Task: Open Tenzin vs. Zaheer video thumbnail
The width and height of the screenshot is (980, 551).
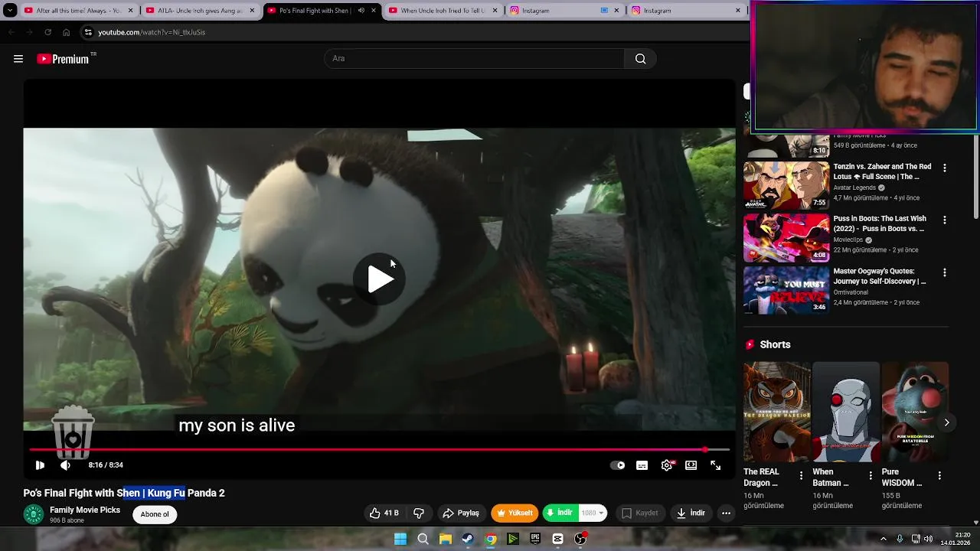Action: [786, 184]
